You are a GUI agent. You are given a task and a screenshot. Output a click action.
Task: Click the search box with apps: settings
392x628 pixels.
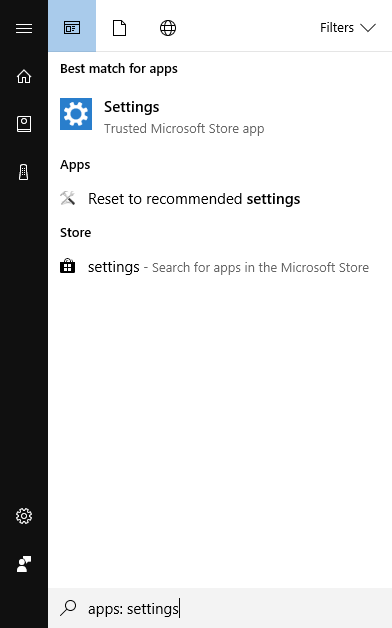pos(219,608)
